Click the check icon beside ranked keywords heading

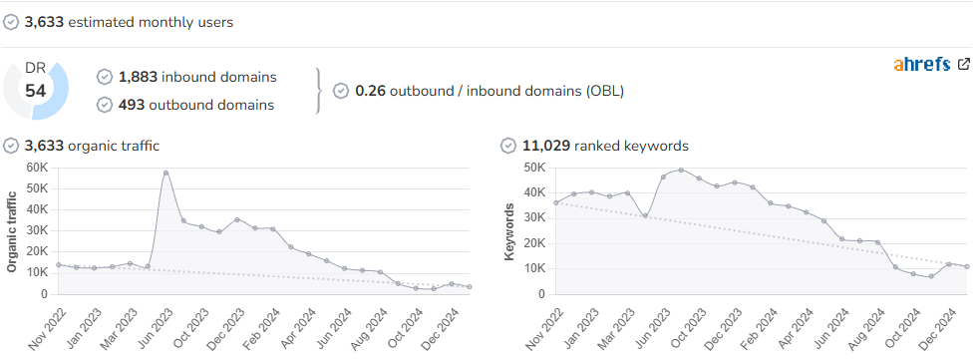tap(508, 146)
